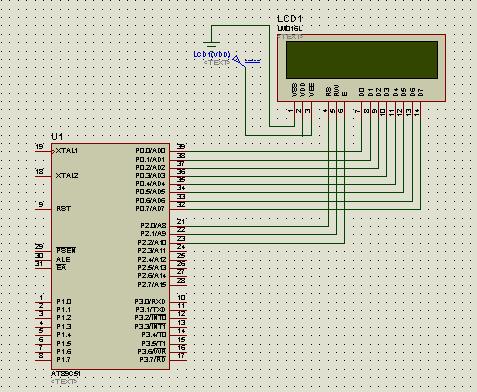This screenshot has width=477, height=392.
Task: Click the P3.7/RD pin 17 stub
Action: (178, 360)
